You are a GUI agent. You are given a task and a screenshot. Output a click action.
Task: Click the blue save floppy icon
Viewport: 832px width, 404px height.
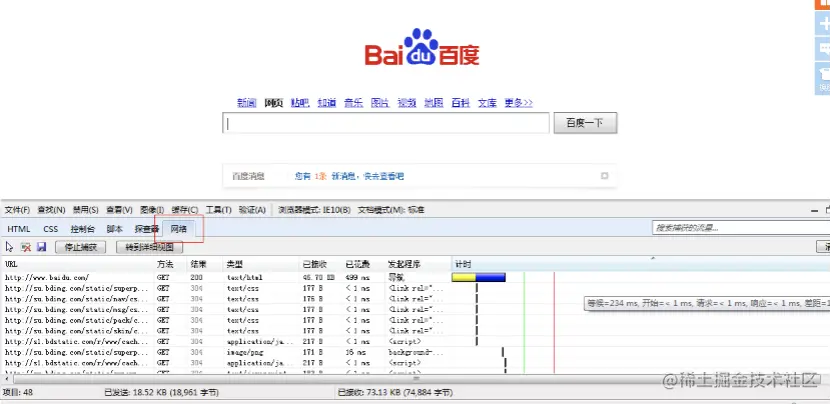(x=41, y=247)
